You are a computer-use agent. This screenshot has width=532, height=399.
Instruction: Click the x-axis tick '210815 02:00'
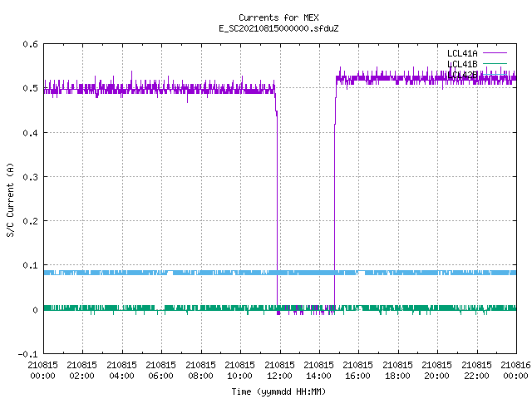click(x=81, y=371)
